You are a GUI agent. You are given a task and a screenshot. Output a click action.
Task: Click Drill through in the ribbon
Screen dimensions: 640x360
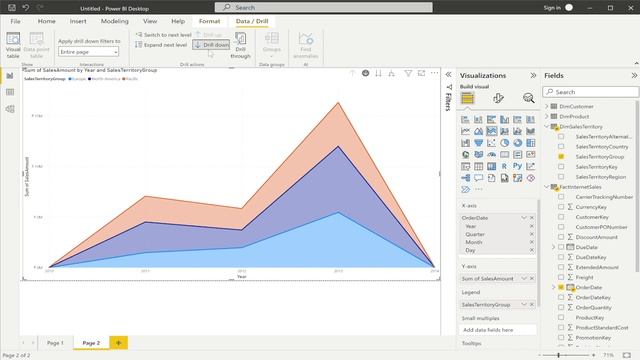tap(240, 45)
